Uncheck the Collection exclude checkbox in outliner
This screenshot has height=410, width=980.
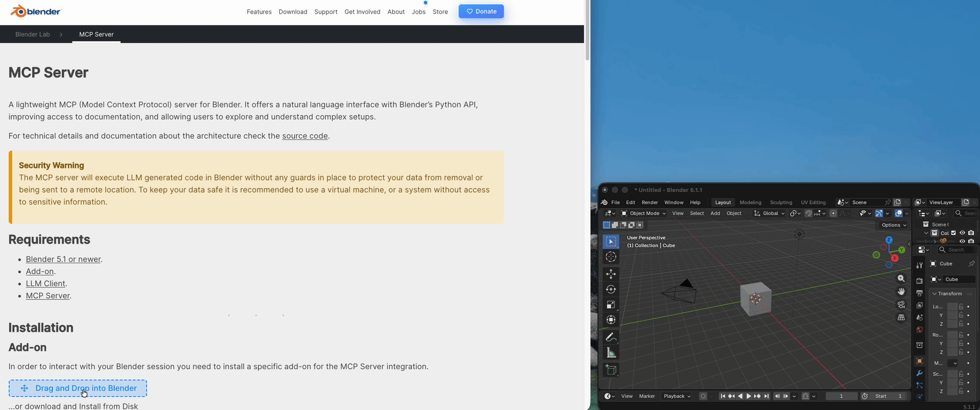tap(953, 233)
